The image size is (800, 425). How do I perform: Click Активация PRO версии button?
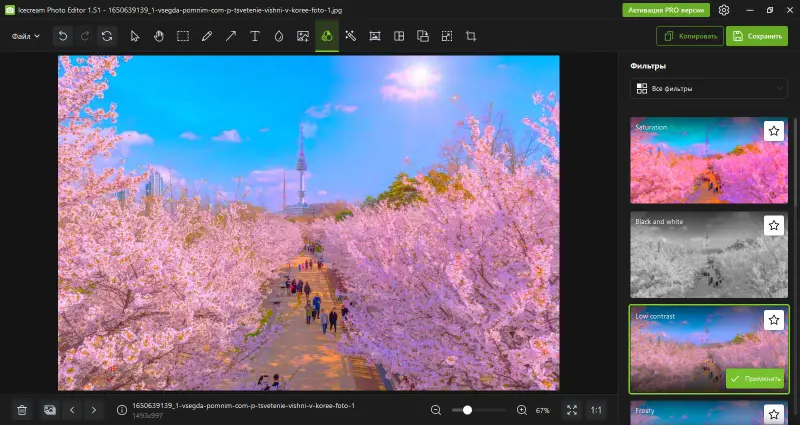coord(666,10)
